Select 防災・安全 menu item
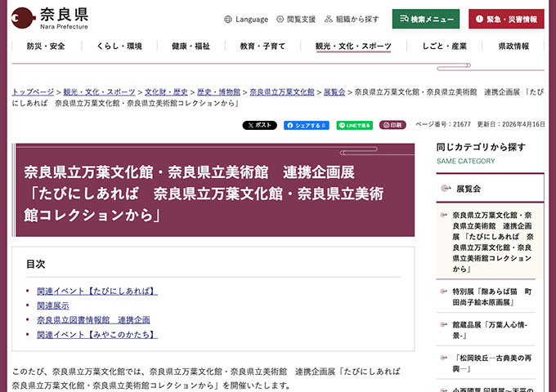This screenshot has width=556, height=392. point(46,46)
